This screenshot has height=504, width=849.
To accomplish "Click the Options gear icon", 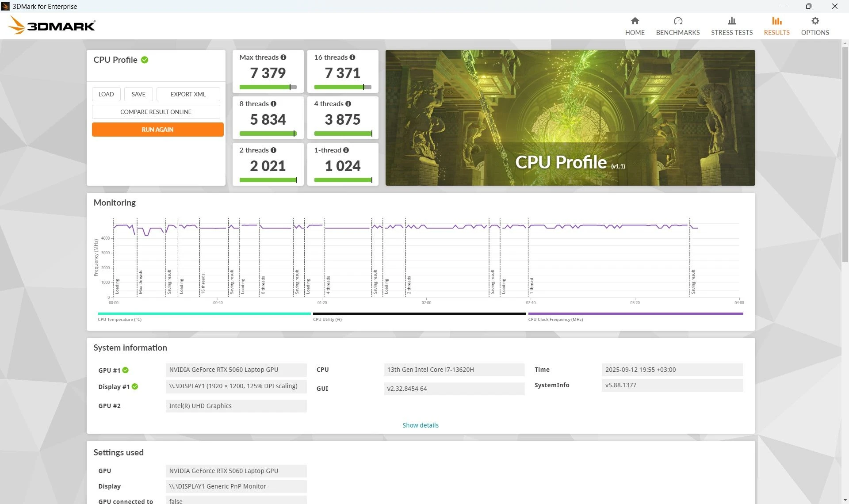I will coord(815,21).
